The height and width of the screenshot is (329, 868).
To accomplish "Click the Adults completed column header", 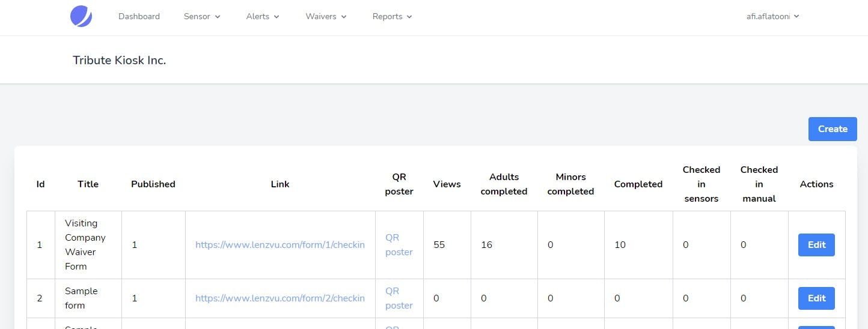I will pos(504,184).
